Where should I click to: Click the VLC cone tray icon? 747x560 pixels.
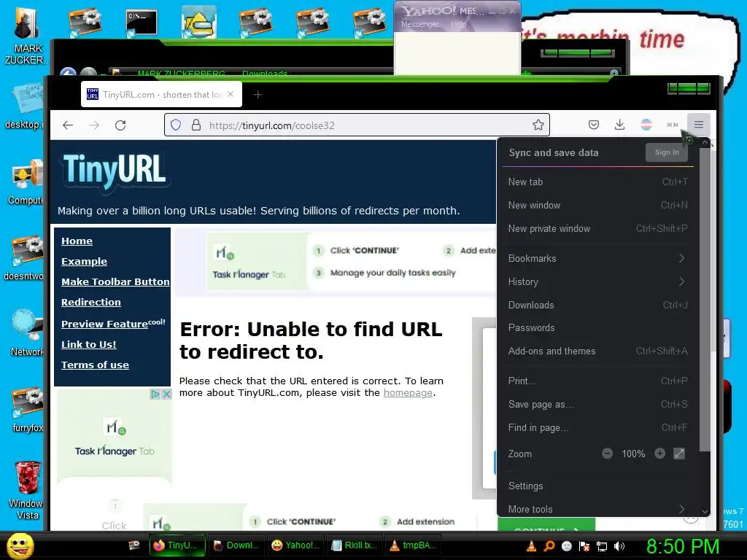(531, 546)
